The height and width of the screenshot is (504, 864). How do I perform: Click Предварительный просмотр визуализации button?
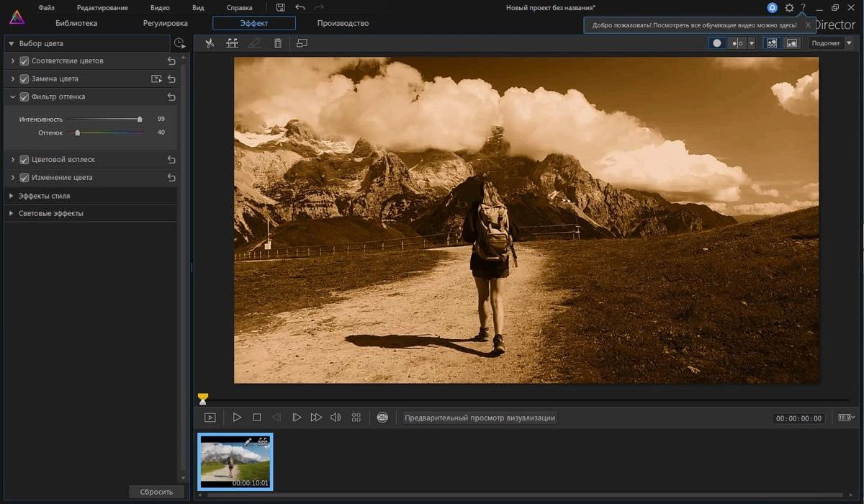click(480, 418)
